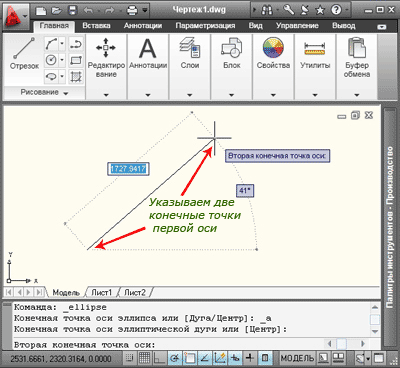Switch to the Вывод ribbon tab
Viewport: 400px width, 368px height.
pos(344,26)
